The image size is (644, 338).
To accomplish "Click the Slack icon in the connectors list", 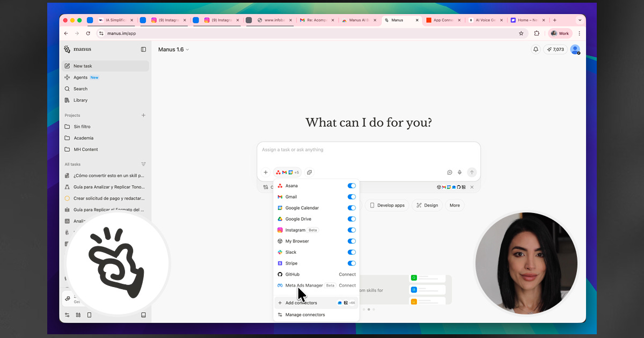I will [280, 252].
